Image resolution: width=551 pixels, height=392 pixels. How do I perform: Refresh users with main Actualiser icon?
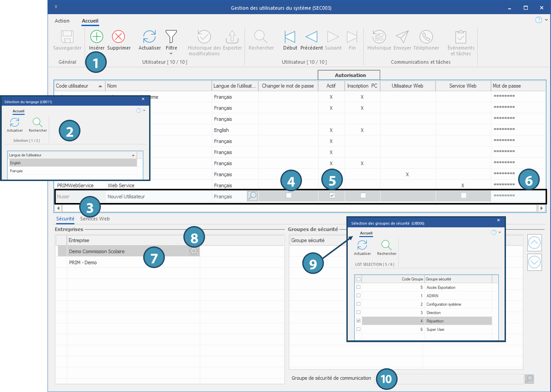tap(149, 37)
